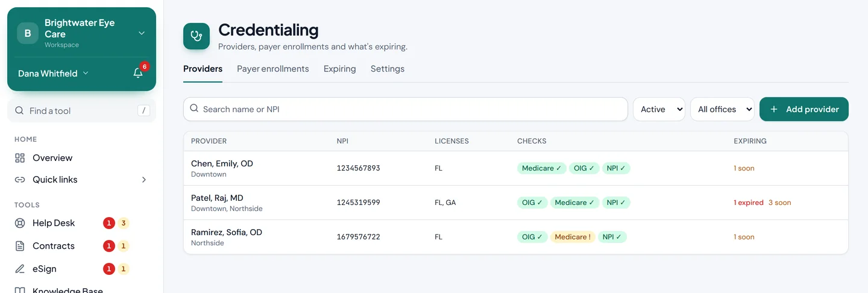Click the Overview grid icon
This screenshot has height=293, width=868.
20,158
